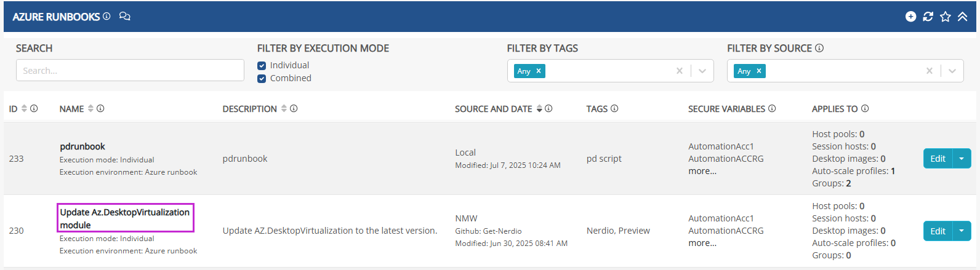
Task: Click Edit for Update Az.DesktopVirtualization module
Action: (938, 231)
